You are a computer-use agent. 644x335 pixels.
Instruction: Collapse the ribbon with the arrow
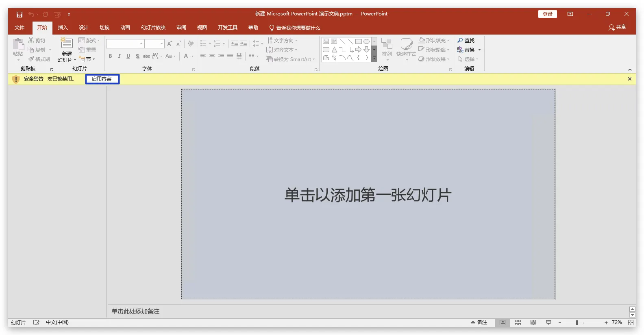[x=630, y=70]
